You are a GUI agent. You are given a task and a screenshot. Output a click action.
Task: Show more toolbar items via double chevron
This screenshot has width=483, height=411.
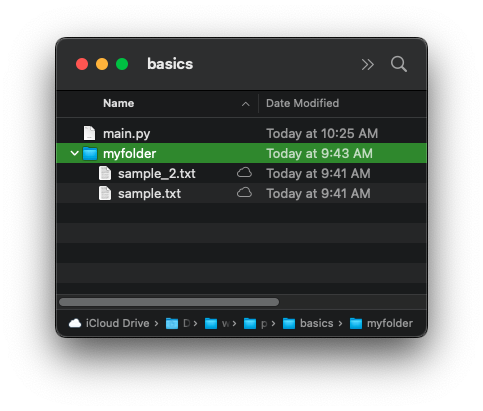click(368, 64)
